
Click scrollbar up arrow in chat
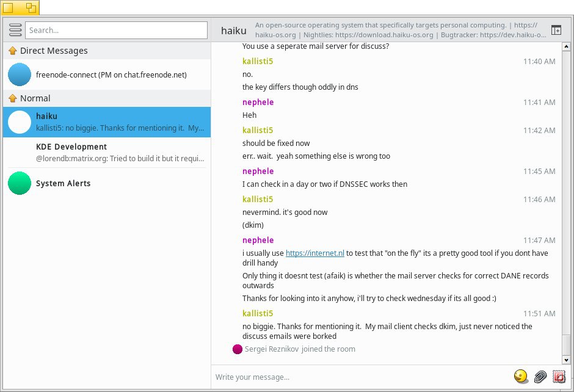click(566, 46)
